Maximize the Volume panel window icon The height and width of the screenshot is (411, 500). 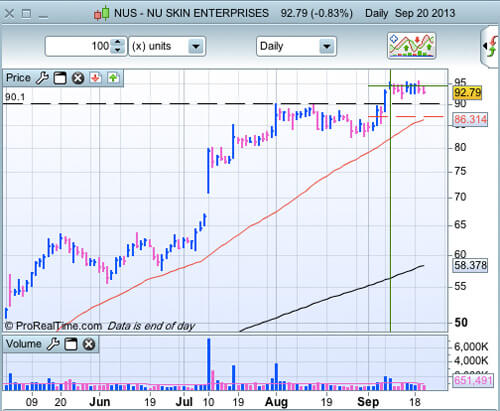(71, 344)
